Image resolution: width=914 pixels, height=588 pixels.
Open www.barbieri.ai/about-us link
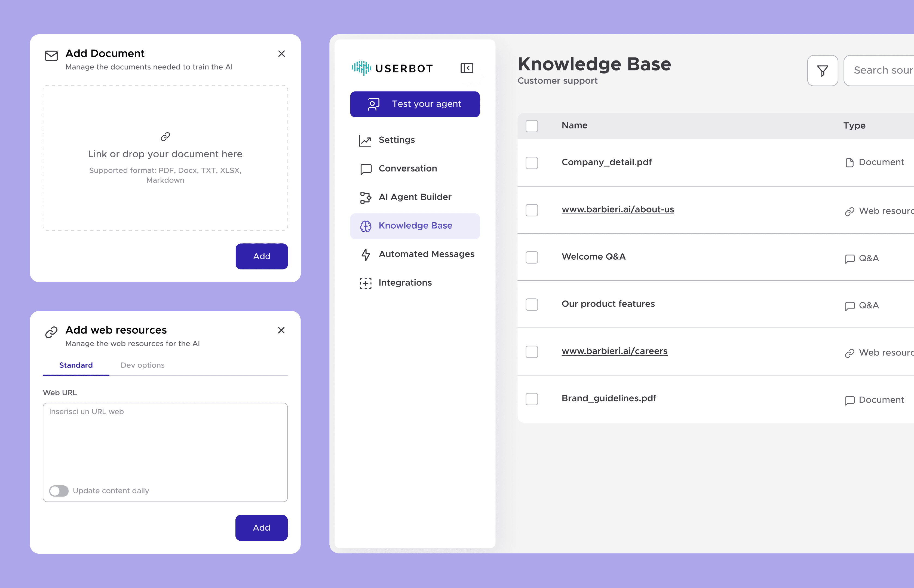pyautogui.click(x=617, y=210)
